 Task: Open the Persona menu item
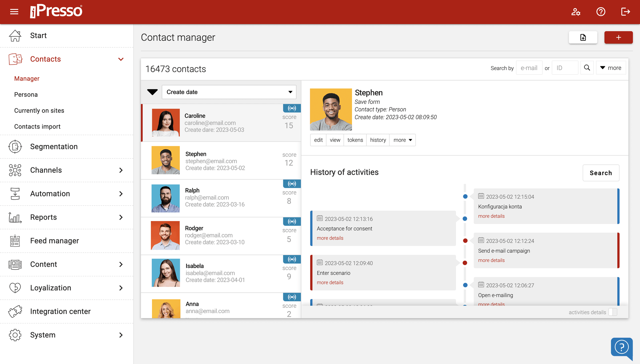[26, 94]
